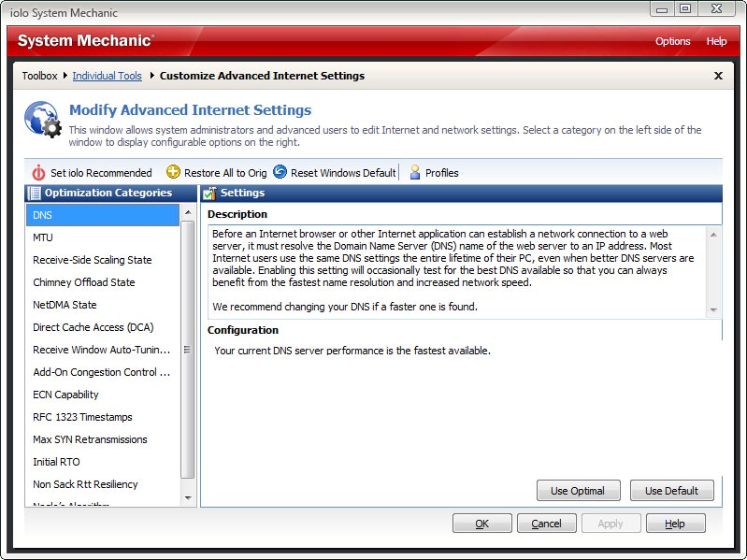Select Receive Window Auto-Tuning category
The image size is (747, 560).
click(x=103, y=350)
